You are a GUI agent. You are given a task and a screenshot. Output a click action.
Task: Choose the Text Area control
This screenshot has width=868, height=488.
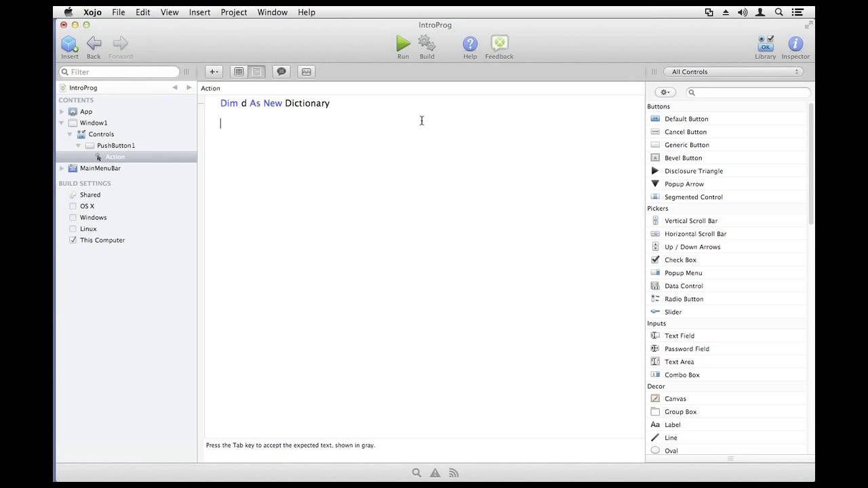pyautogui.click(x=679, y=362)
